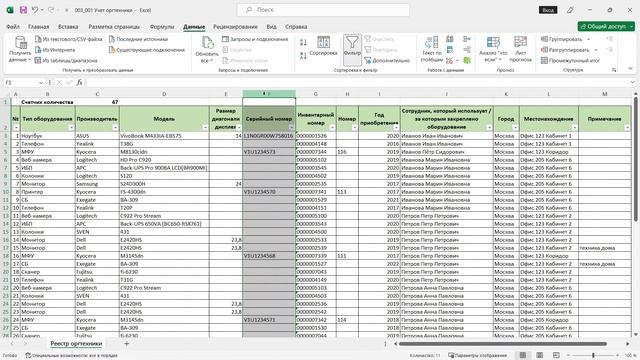Click the insert function fx button

pyautogui.click(x=80, y=82)
